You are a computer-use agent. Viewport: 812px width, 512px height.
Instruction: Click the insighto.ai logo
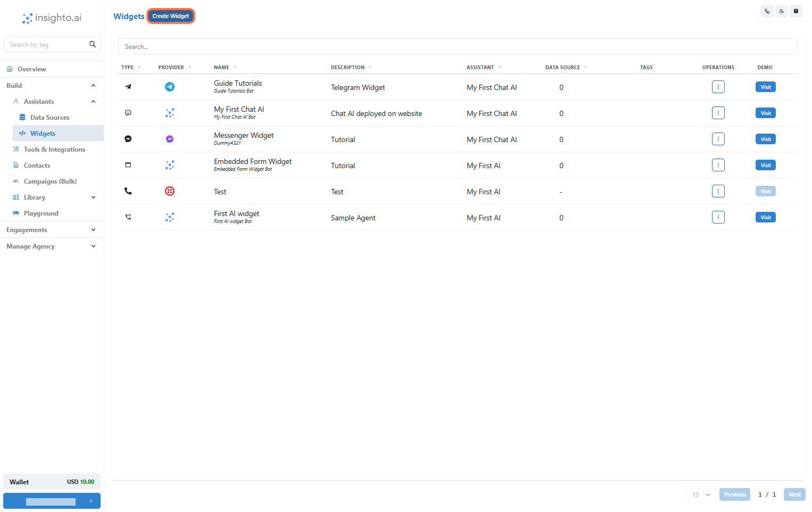coord(51,18)
